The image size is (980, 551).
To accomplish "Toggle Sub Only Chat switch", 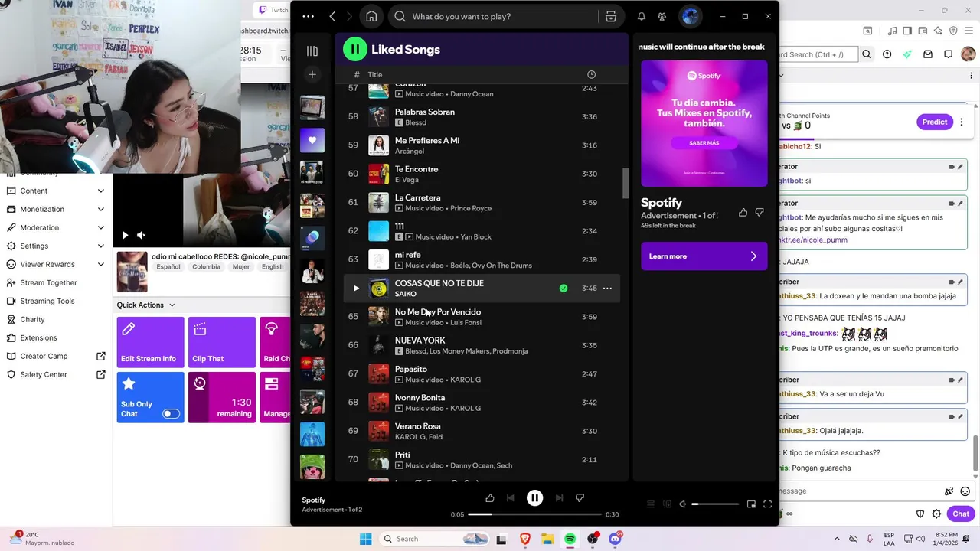I will coord(171,414).
